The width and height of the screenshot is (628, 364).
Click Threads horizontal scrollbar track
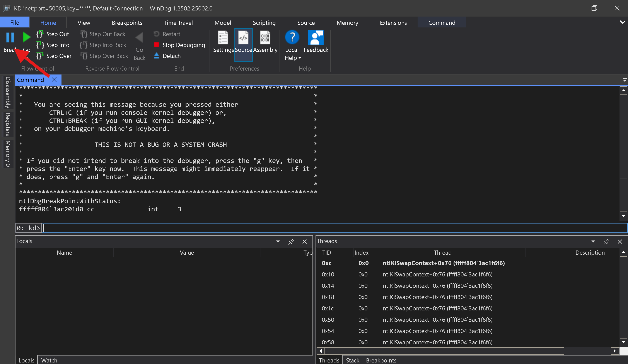pyautogui.click(x=587, y=351)
